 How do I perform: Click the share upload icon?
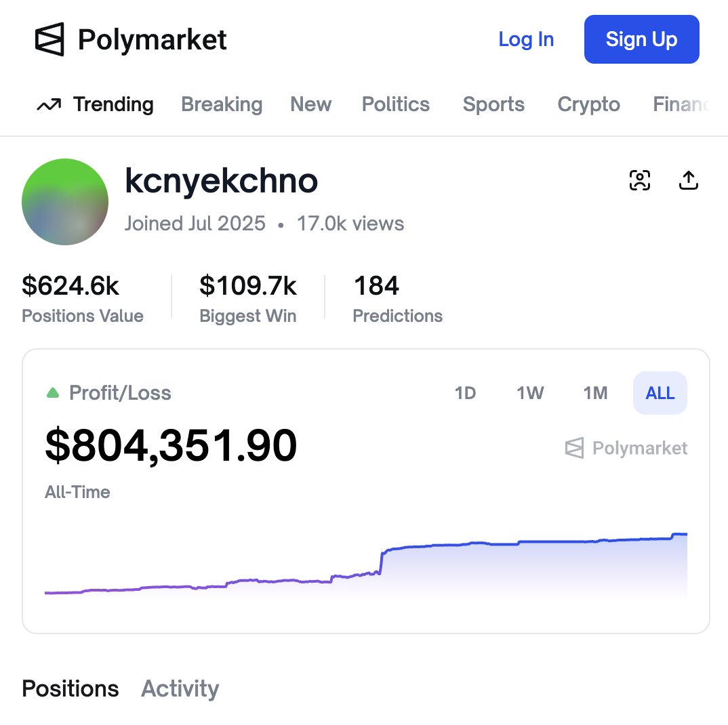tap(688, 180)
